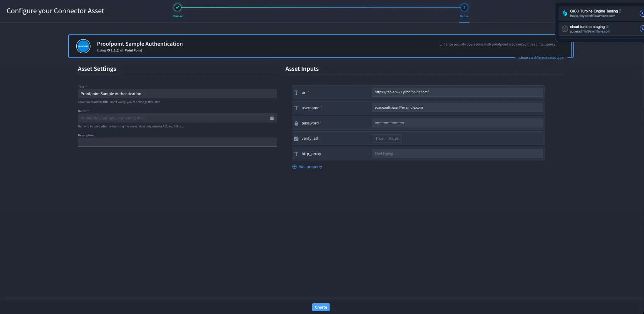Click the Proofpoint logo icon
Viewport: 644px width, 314px height.
coord(83,46)
